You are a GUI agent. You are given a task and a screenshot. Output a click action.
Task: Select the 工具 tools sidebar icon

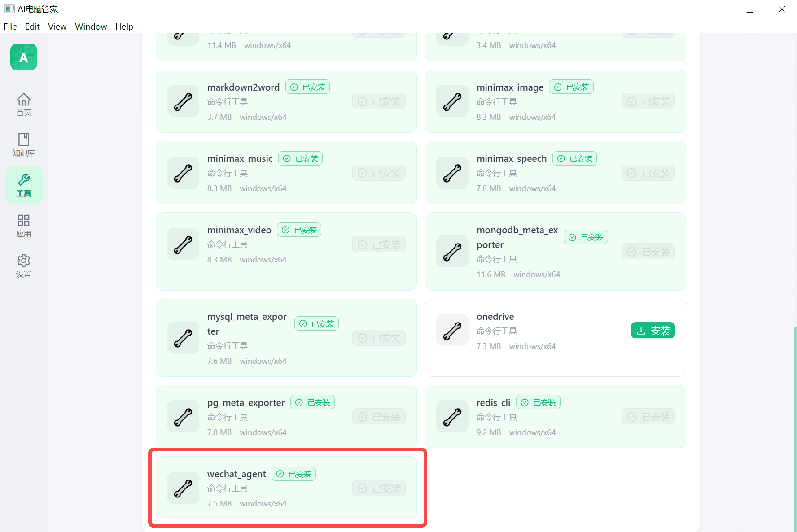tap(24, 185)
